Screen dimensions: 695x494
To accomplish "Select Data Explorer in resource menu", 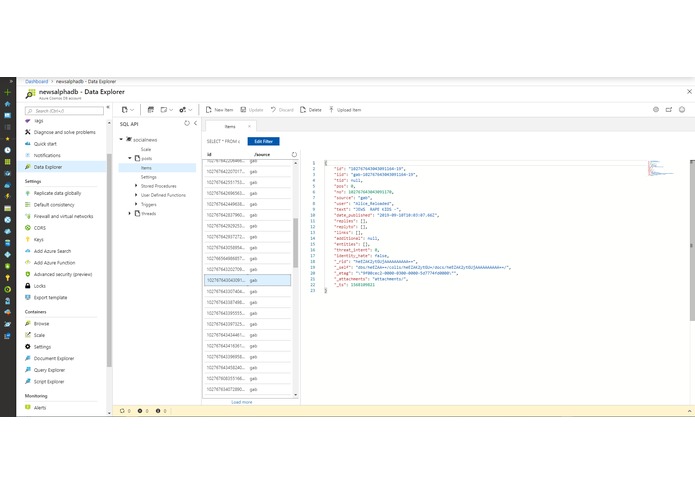I will 62,167.
